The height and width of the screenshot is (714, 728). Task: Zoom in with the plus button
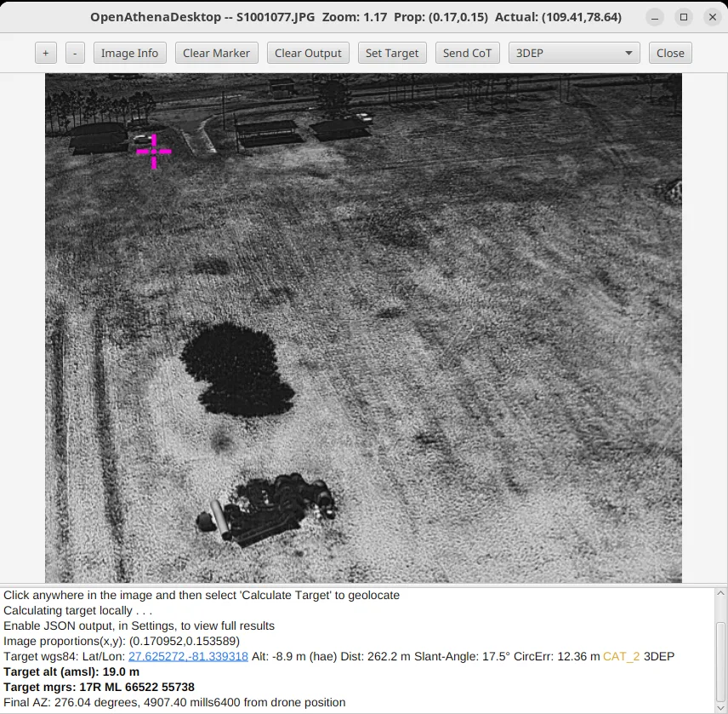click(x=45, y=53)
